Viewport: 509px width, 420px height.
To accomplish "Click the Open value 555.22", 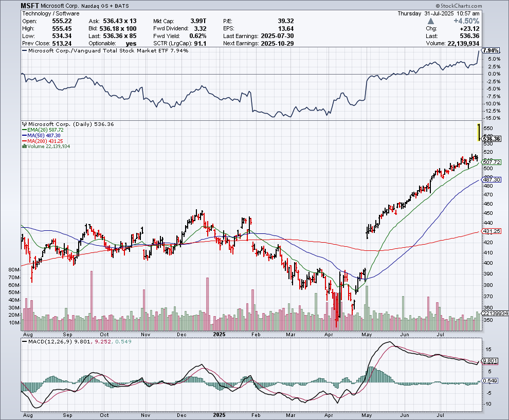I will click(x=62, y=21).
